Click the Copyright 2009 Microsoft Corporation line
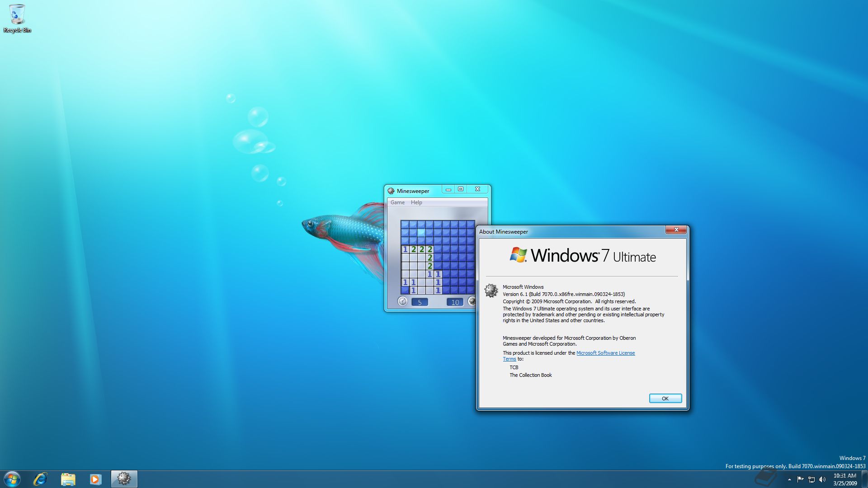 tap(569, 301)
